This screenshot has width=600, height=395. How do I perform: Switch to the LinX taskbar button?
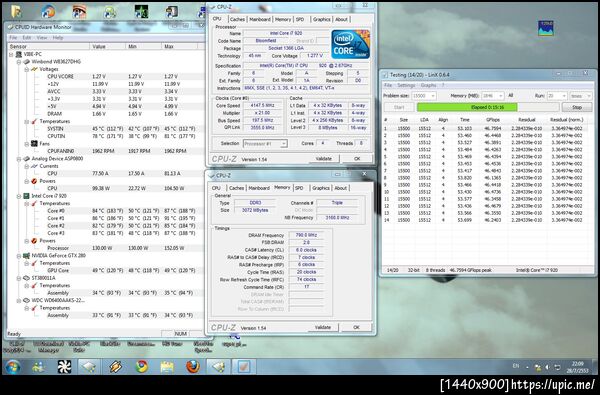244,367
